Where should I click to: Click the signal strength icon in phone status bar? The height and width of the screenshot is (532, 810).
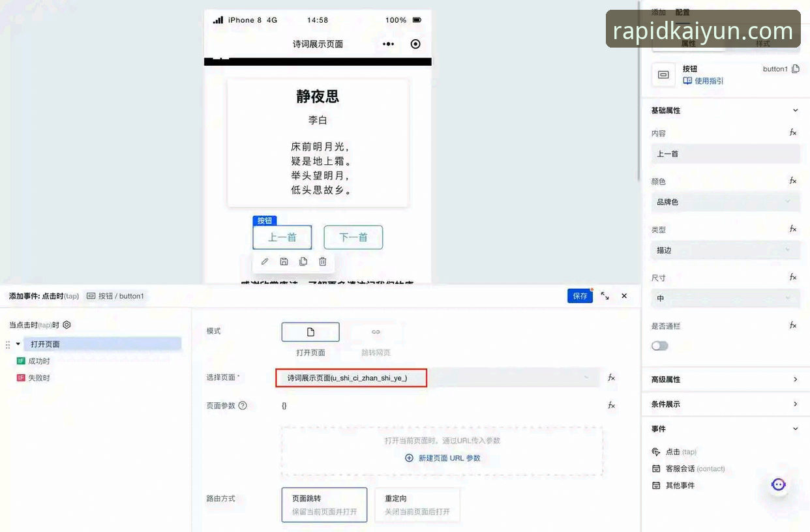[218, 20]
